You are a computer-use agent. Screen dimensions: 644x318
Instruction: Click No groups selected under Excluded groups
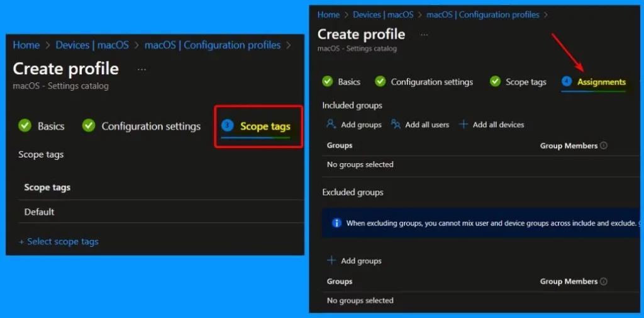[360, 300]
